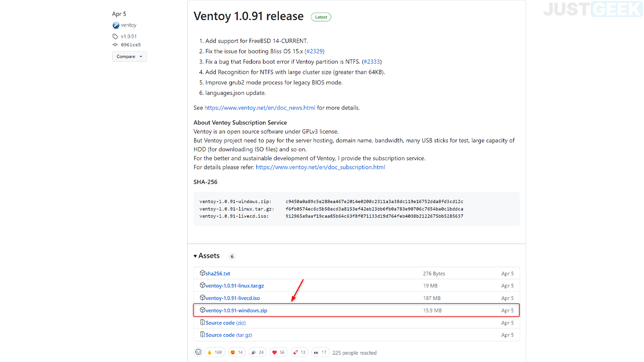The image size is (644, 362).
Task: Click the commit icon beside 0961ce5
Action: [x=115, y=45]
